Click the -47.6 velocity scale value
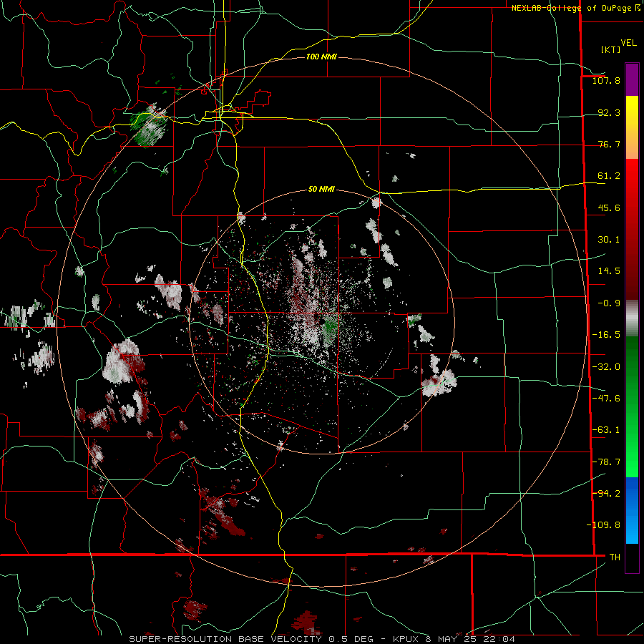This screenshot has width=644, height=644. 606,399
